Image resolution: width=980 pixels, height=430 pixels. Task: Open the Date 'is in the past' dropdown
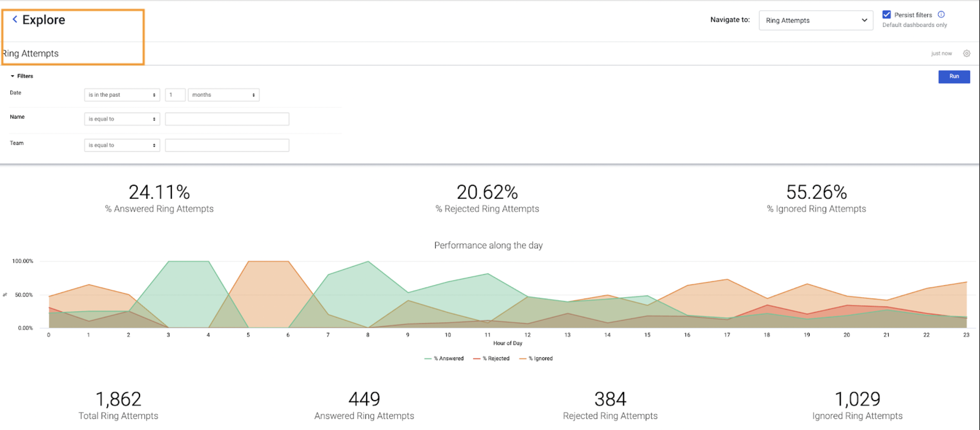122,95
